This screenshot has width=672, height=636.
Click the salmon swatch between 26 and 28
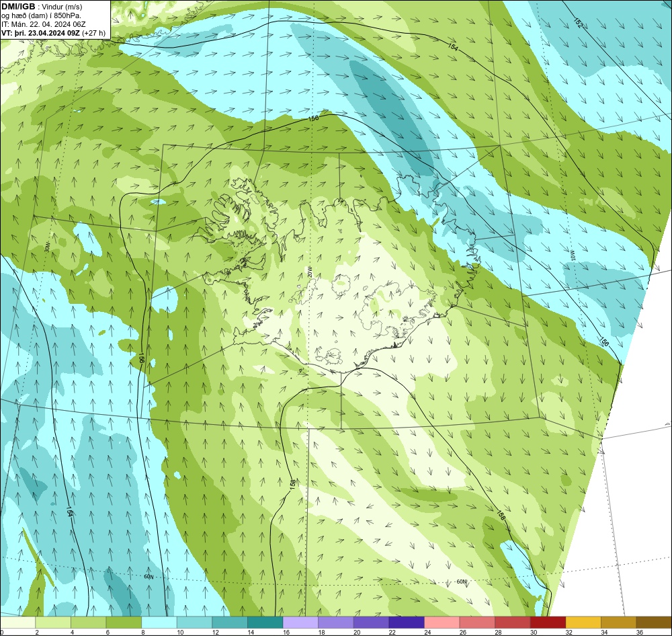click(x=477, y=623)
